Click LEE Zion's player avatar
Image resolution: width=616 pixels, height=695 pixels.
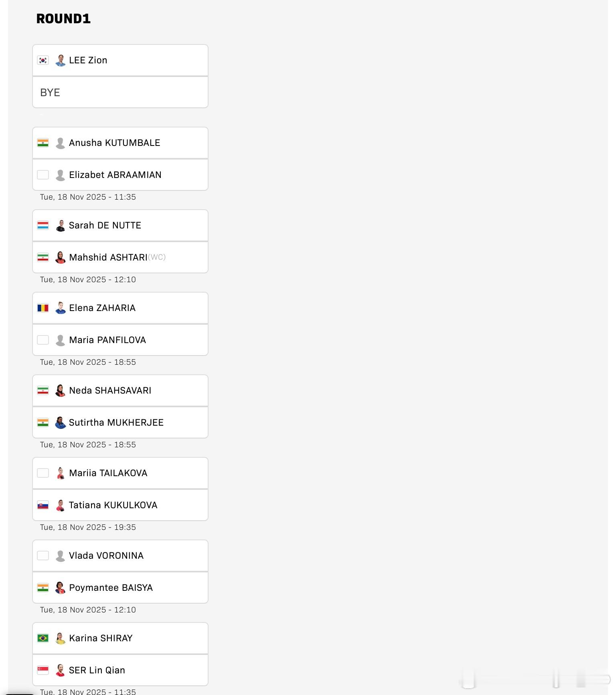[x=61, y=61]
